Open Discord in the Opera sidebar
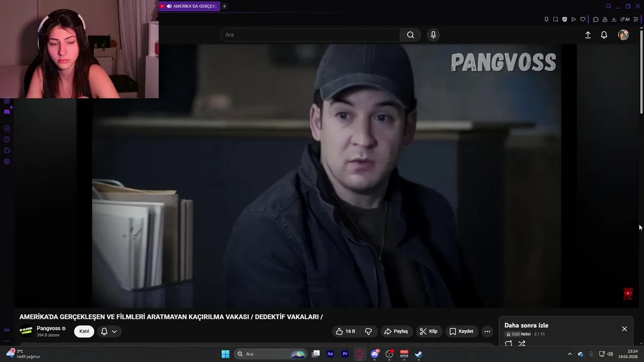Viewport: 644px width, 362px height. tap(7, 112)
